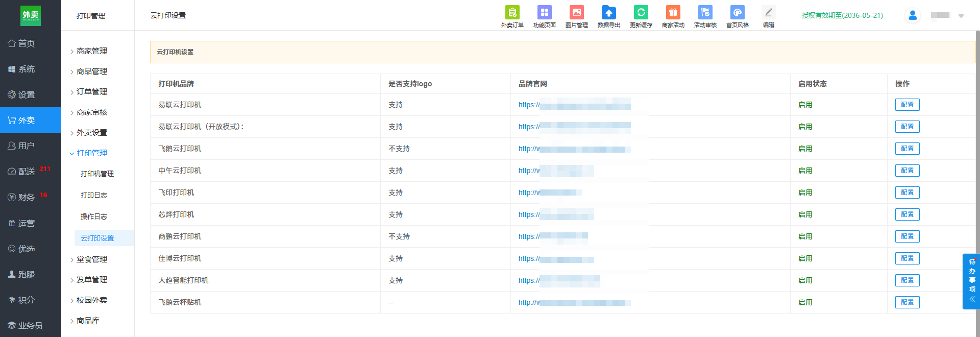Viewport: 980px width, 337px height.
Task: Click 配置 for 易联云打印机
Action: [907, 105]
